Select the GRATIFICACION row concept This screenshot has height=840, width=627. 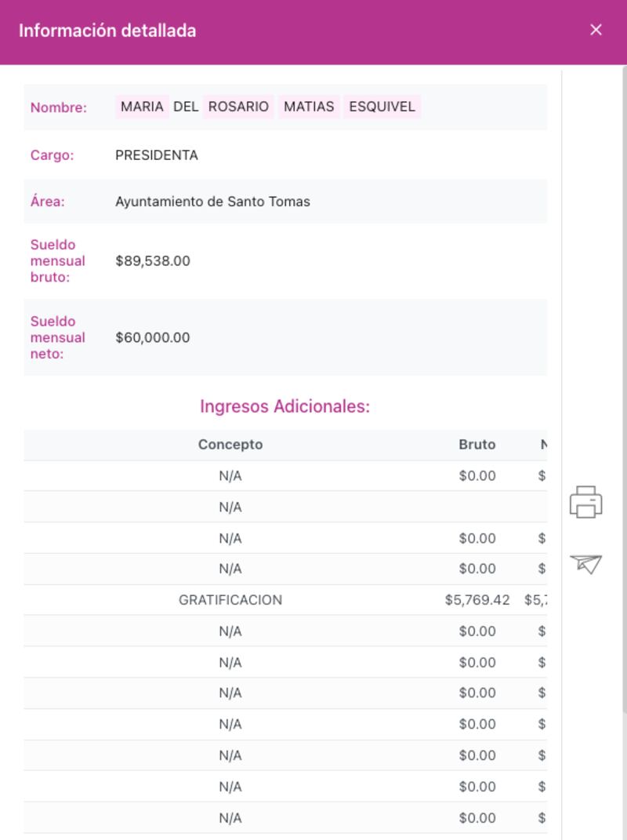point(230,600)
